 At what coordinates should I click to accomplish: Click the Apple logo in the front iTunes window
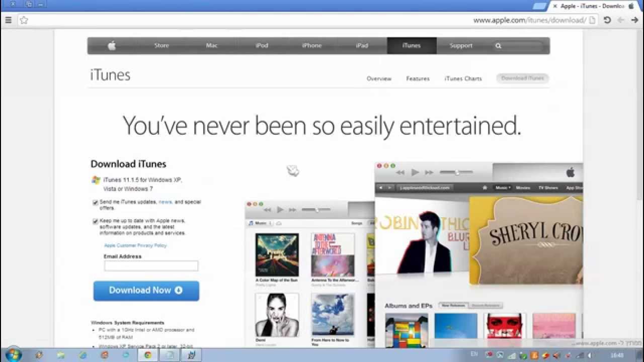[570, 172]
